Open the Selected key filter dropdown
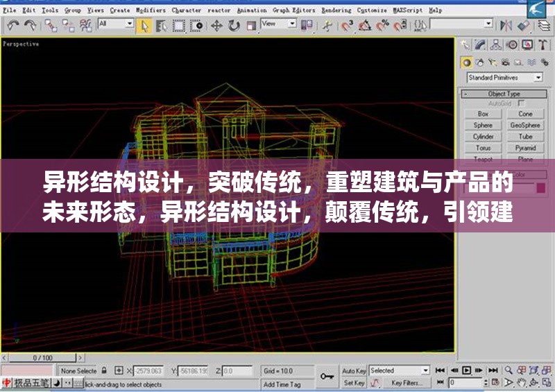555x392 pixels. click(400, 370)
